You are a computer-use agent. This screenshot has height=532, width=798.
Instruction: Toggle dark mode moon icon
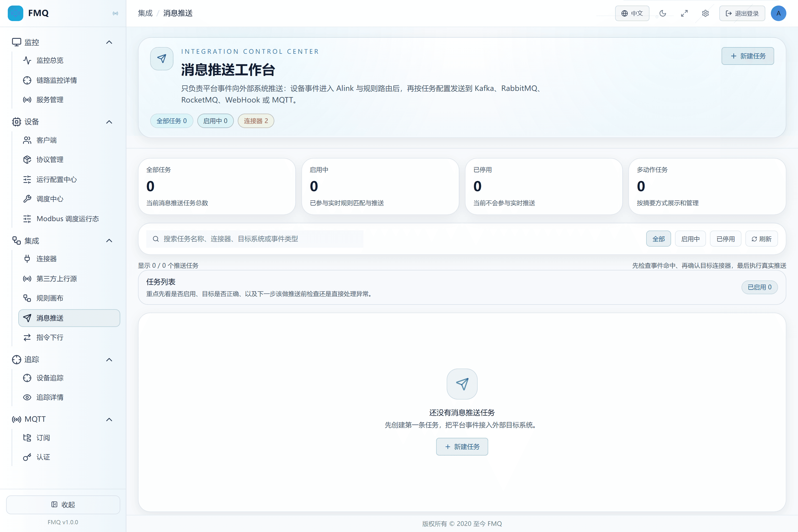[663, 13]
